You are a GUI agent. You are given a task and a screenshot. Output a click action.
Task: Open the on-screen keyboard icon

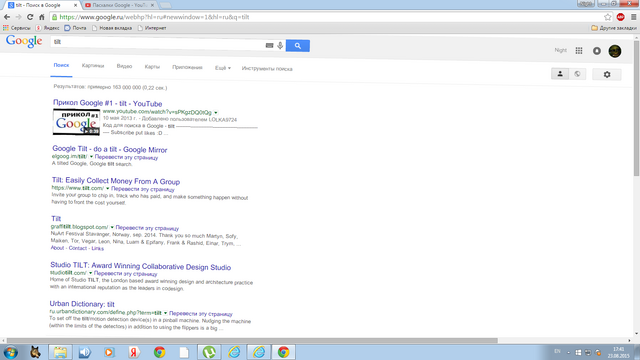pos(269,45)
